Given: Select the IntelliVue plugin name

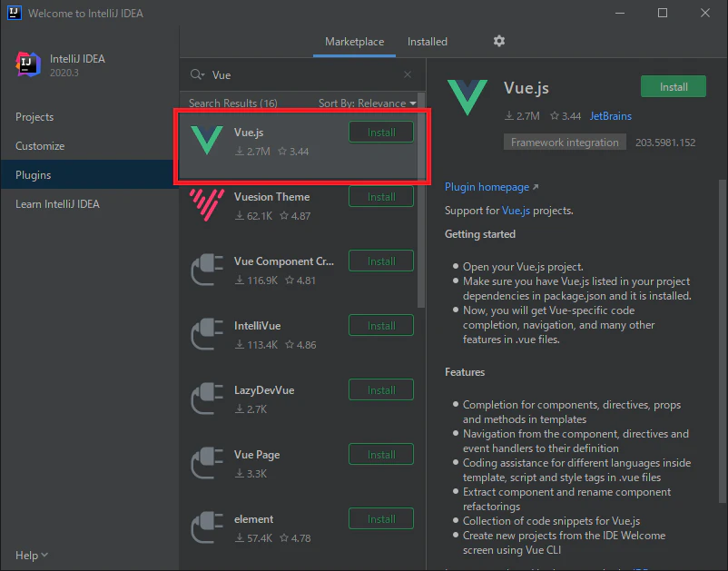Looking at the screenshot, I should [257, 326].
